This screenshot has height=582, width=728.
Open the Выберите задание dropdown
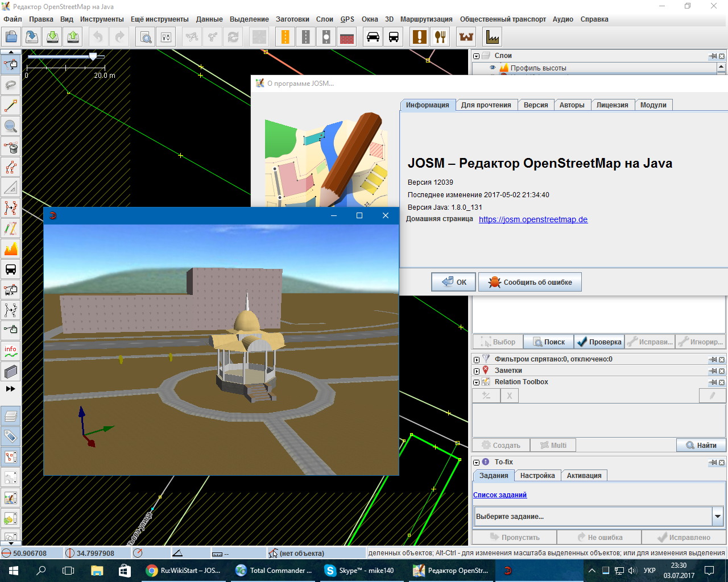click(x=718, y=517)
